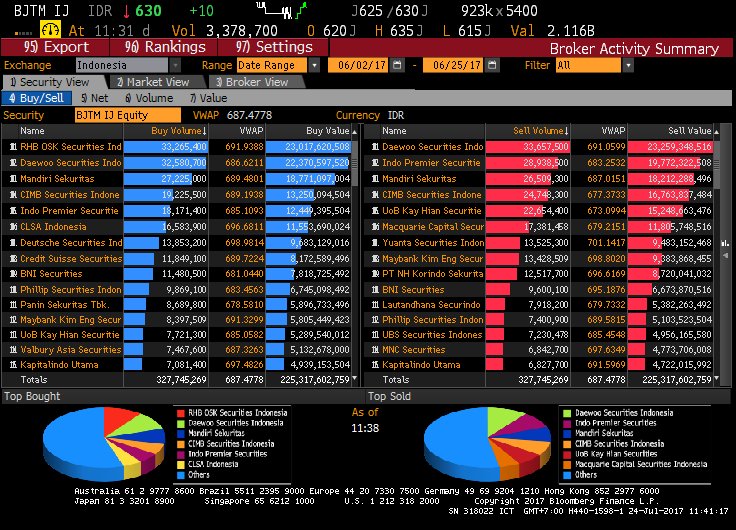Switch to Market View tab
The width and height of the screenshot is (736, 530).
click(154, 82)
